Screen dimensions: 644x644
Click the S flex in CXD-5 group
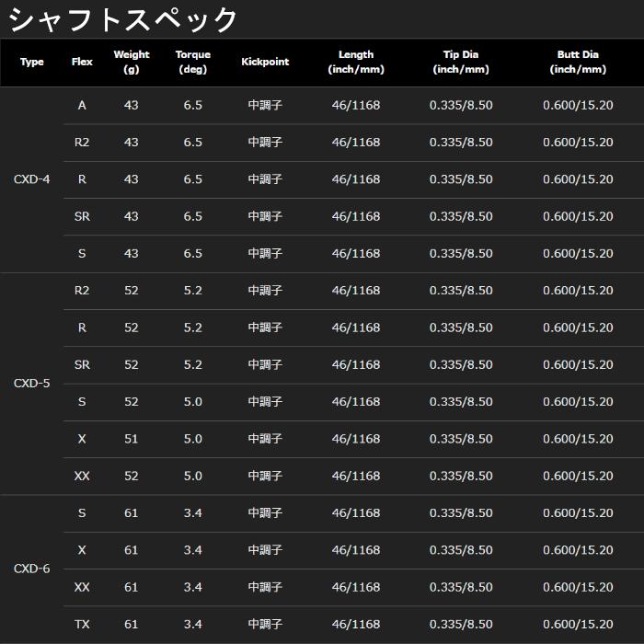82,402
